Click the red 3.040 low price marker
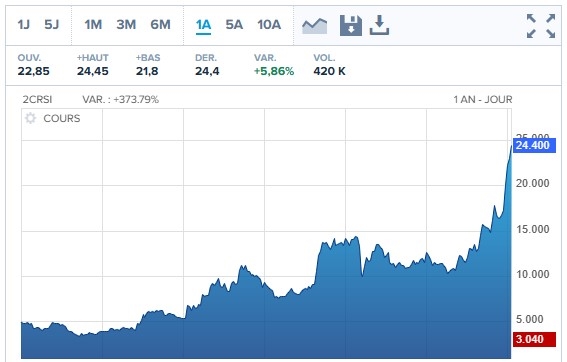 pyautogui.click(x=534, y=339)
